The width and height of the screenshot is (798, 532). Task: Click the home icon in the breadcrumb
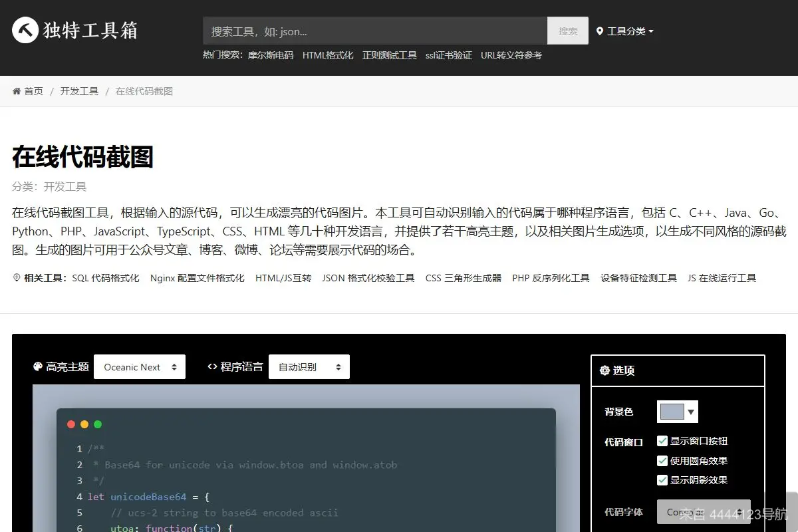(x=16, y=90)
